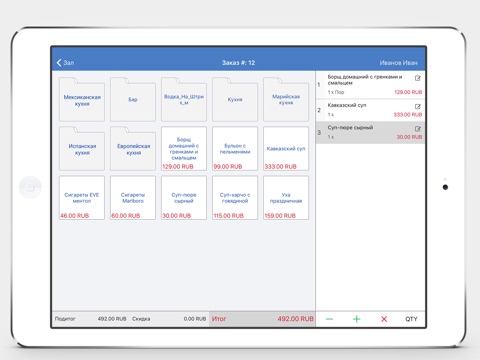Select order row 2 Кавказский суп
The height and width of the screenshot is (360, 480).
click(x=370, y=110)
